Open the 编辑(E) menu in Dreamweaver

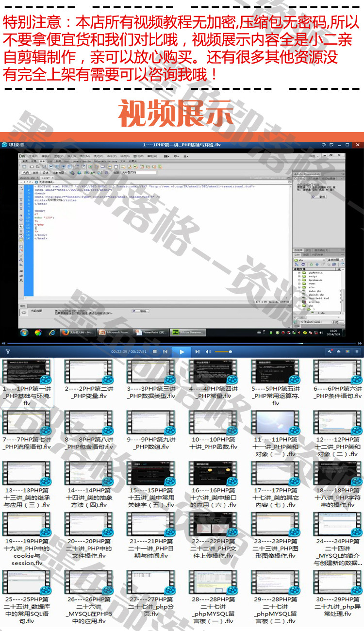coord(46,156)
